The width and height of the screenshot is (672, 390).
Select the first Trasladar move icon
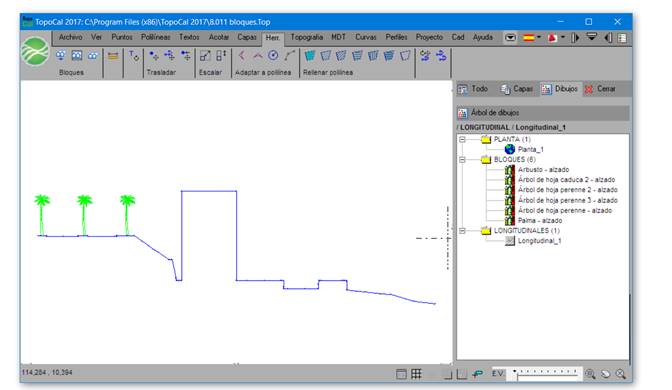153,55
